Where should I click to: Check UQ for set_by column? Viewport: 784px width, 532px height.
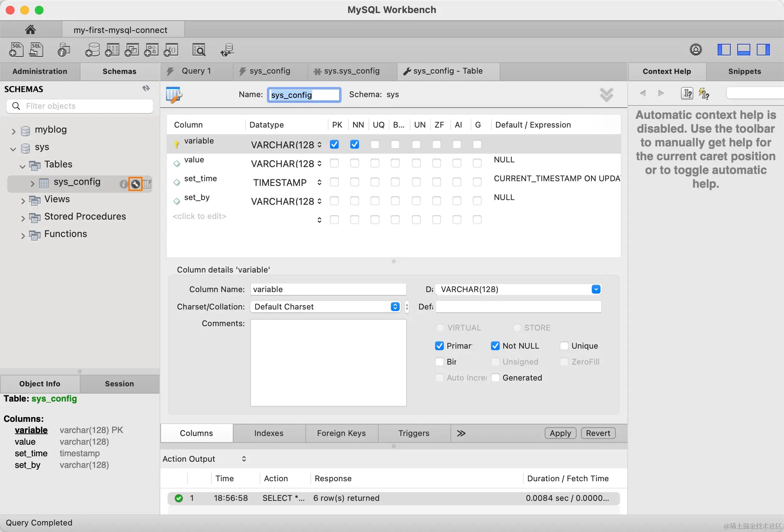click(x=375, y=201)
